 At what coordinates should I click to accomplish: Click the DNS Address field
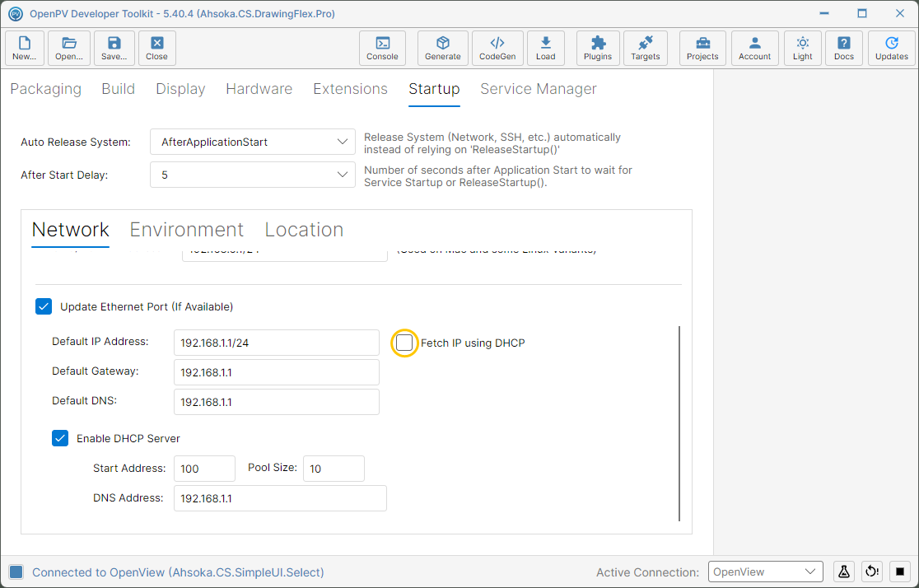tap(280, 498)
